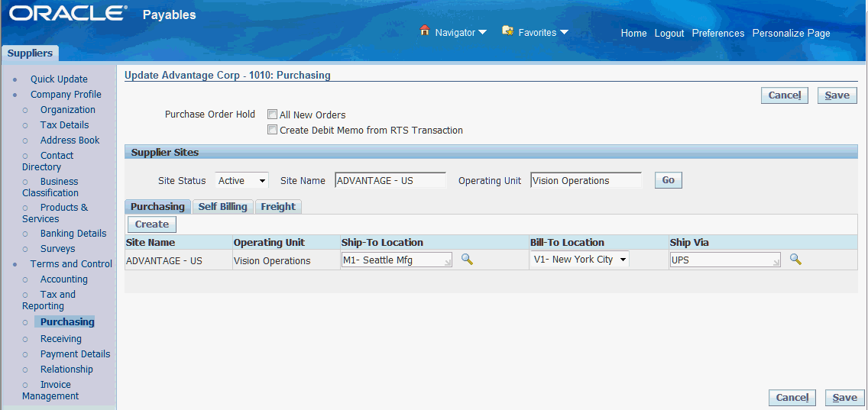Open the Contact Directory sidebar link
This screenshot has height=410, width=868.
coord(48,161)
